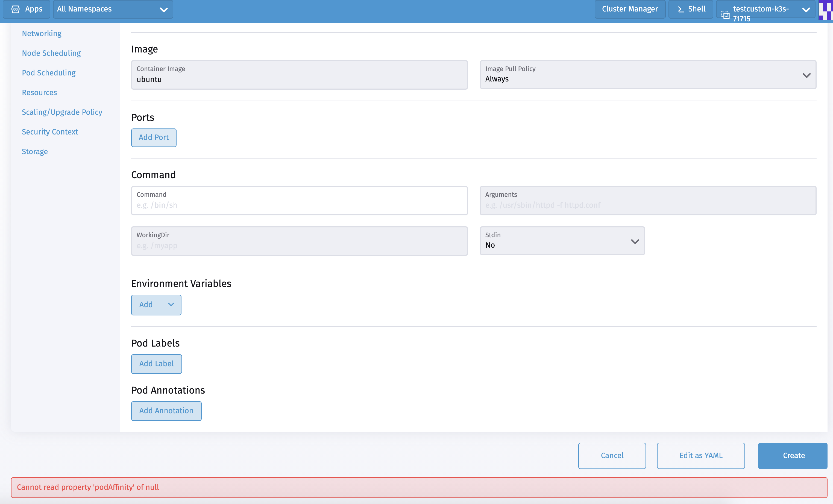Click the Add Label button
The width and height of the screenshot is (833, 504).
pos(156,364)
